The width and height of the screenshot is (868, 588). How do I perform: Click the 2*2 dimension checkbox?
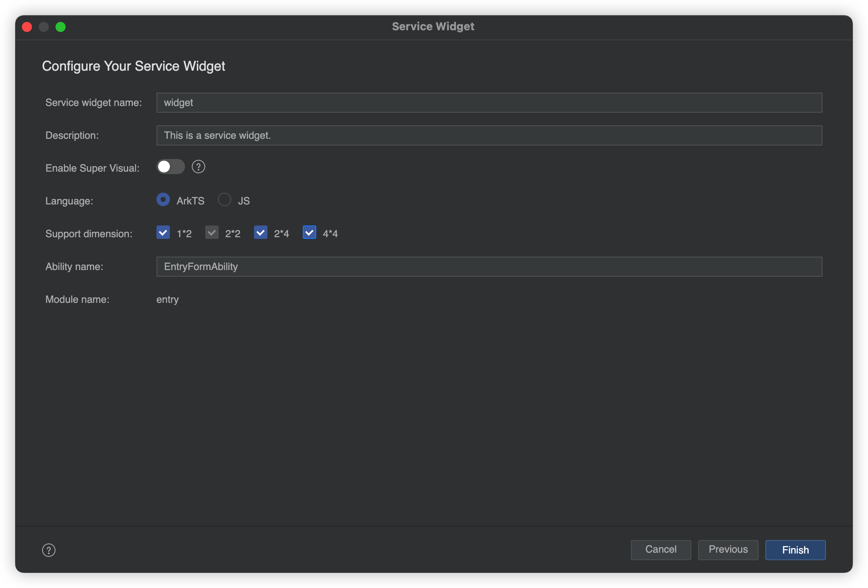click(x=212, y=233)
